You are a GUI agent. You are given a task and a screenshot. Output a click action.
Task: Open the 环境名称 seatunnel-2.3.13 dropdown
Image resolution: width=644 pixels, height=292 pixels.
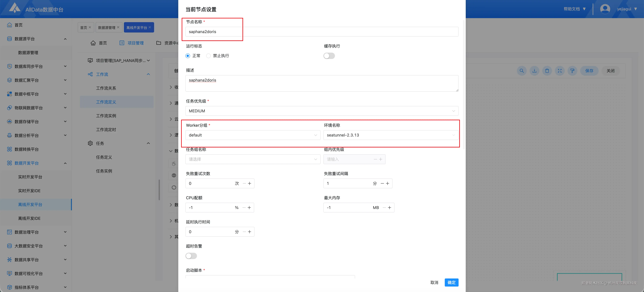coord(391,135)
